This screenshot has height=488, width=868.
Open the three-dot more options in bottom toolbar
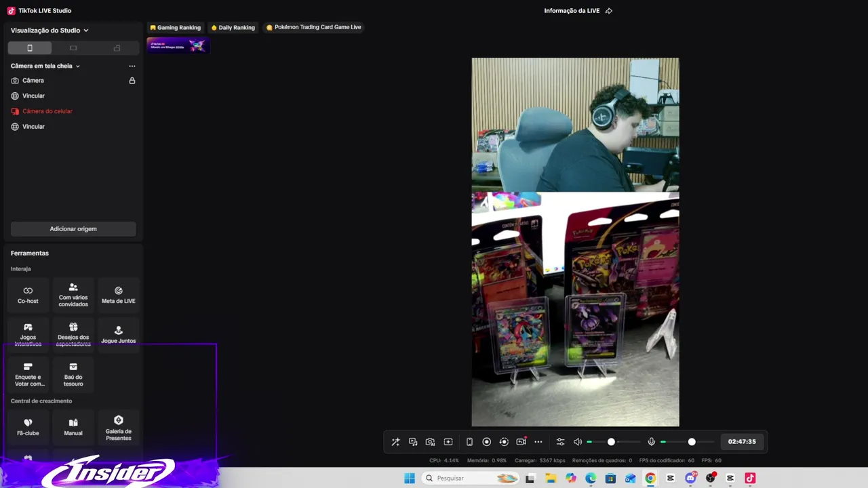538,442
